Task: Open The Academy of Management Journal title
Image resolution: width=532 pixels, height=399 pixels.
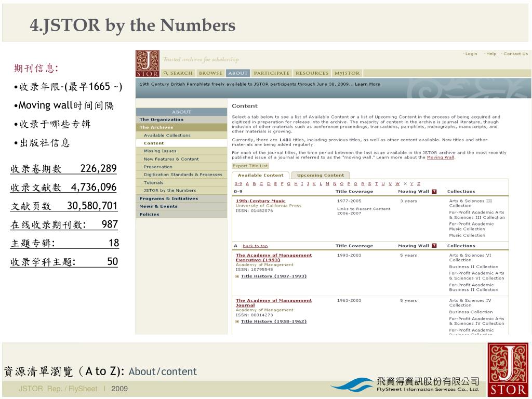Action: coord(274,303)
